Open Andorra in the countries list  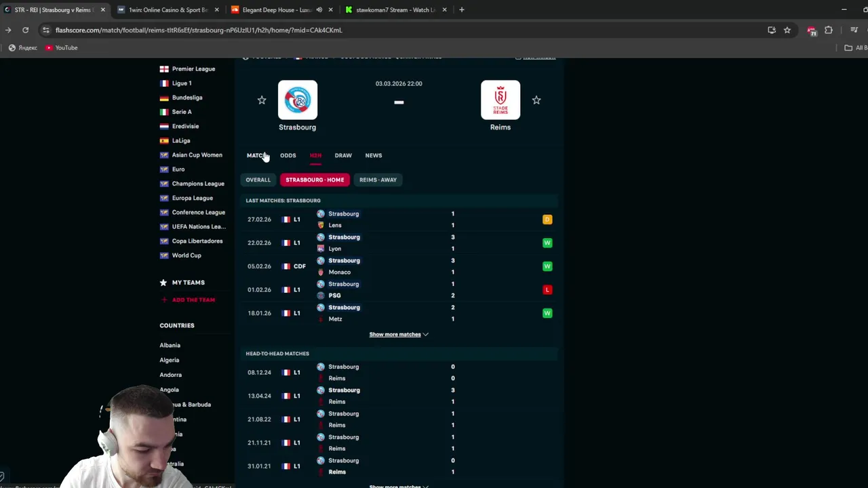[x=171, y=375]
